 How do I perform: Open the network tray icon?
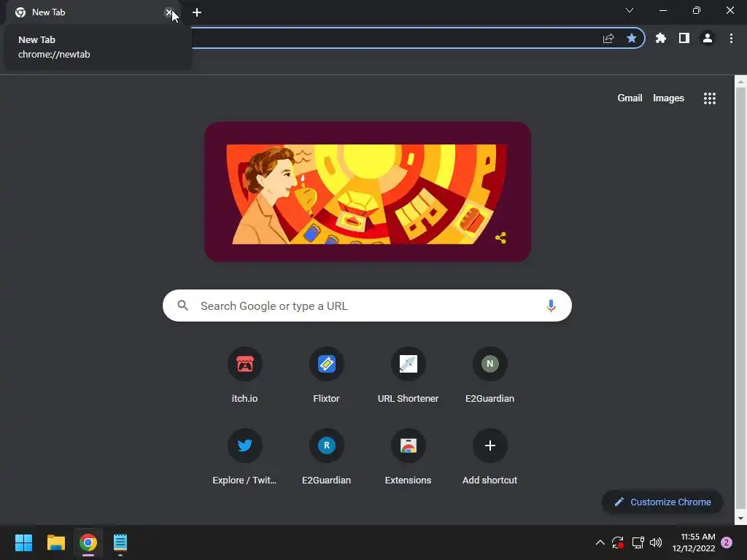pyautogui.click(x=638, y=542)
